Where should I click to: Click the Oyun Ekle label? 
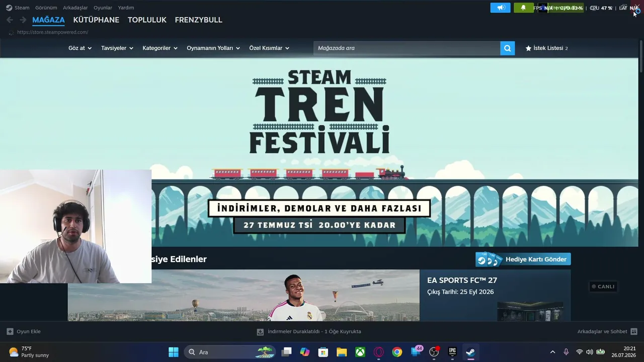(29, 332)
